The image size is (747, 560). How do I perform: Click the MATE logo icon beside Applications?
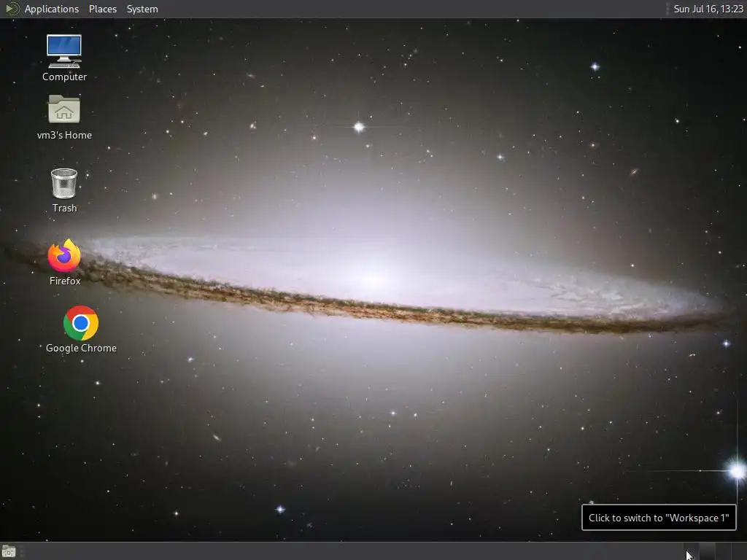click(12, 9)
